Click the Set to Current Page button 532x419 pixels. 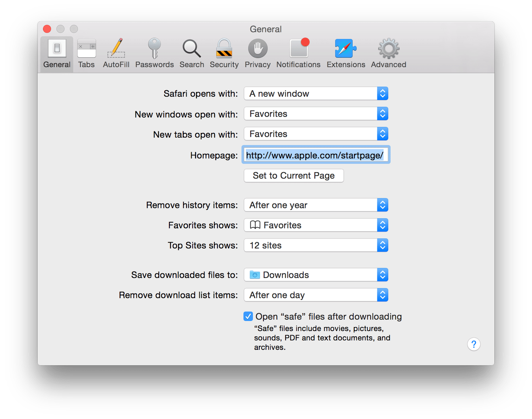(x=294, y=175)
